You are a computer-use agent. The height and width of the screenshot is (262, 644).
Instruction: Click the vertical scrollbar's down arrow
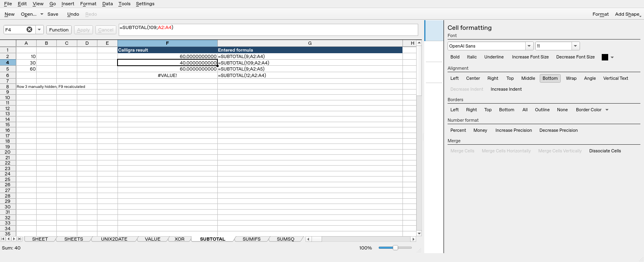point(419,233)
